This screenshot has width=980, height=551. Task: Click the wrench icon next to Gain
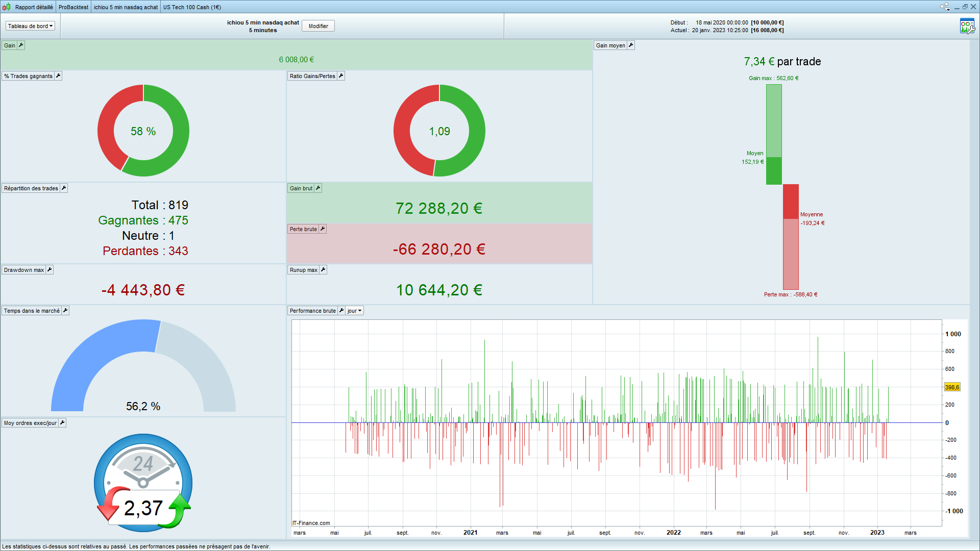pyautogui.click(x=21, y=45)
